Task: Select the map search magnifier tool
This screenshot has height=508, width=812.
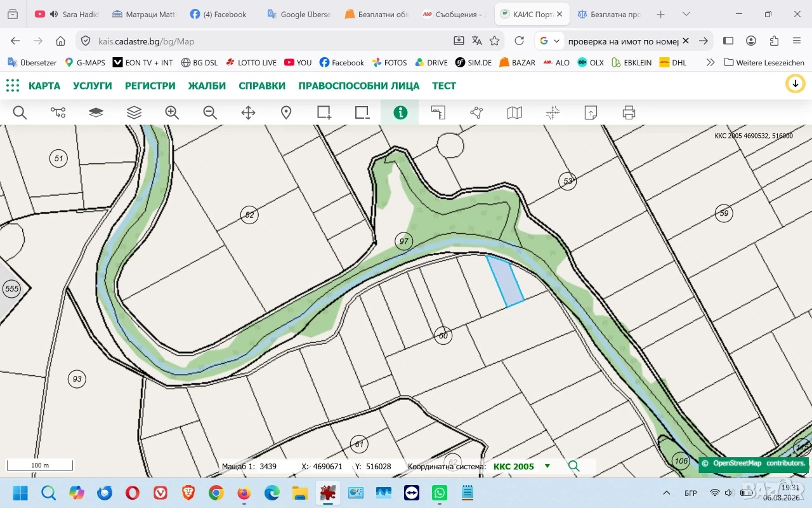Action: pos(20,112)
